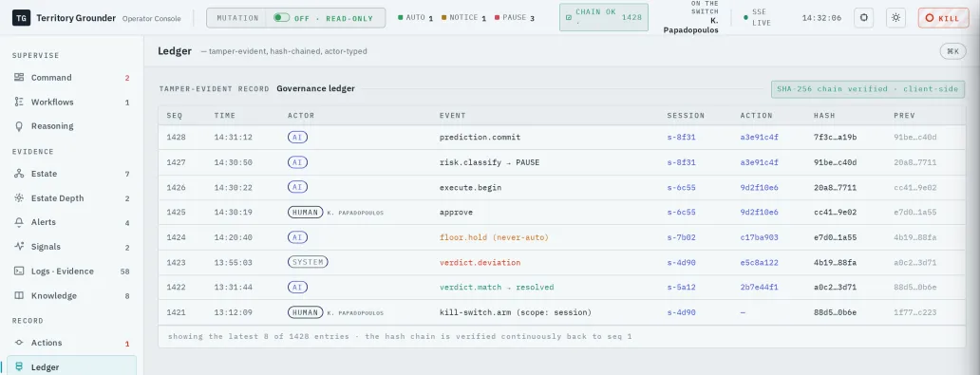Viewport: 980px width, 375px height.
Task: Show the Alerts list
Action: coord(71,222)
